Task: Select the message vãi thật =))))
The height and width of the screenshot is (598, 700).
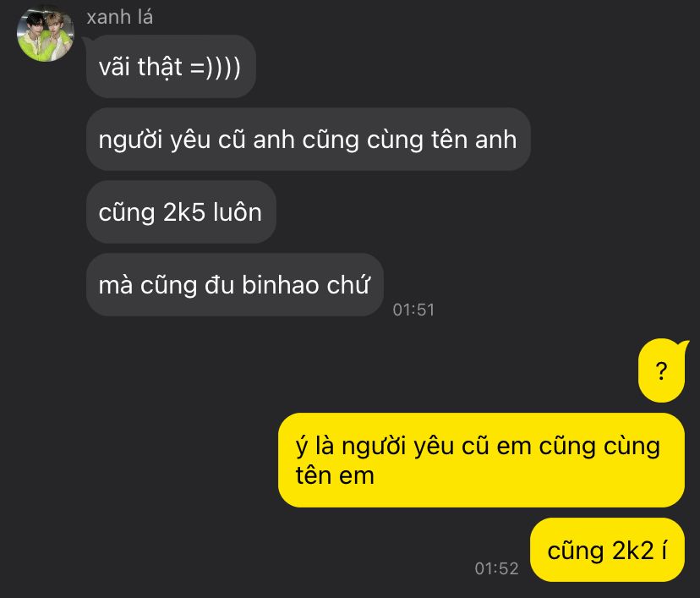Action: (171, 67)
